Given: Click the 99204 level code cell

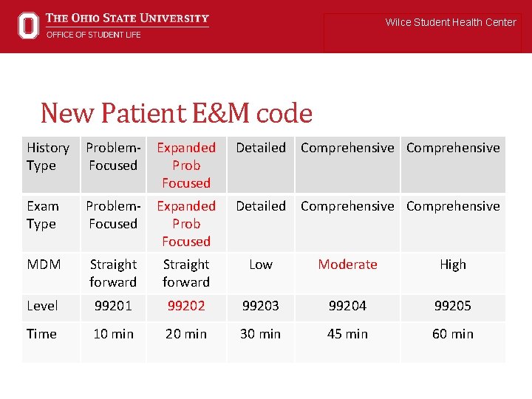Looking at the screenshot, I should coord(347,307).
